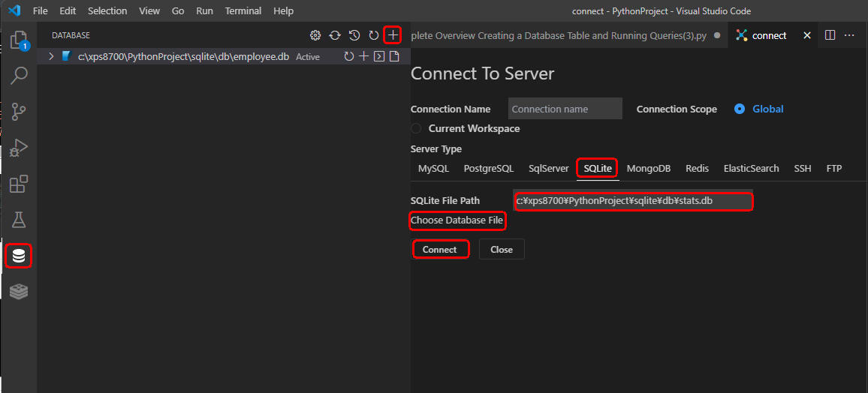The width and height of the screenshot is (868, 393).
Task: Open the View menu
Action: 149,11
